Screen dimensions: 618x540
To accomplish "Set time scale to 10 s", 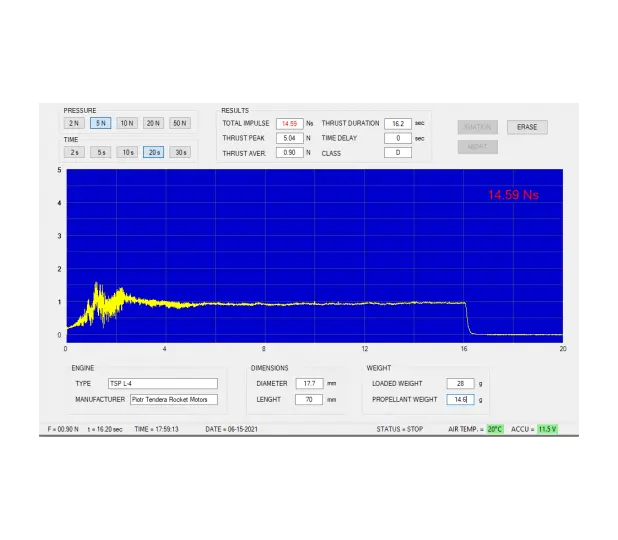I will (x=127, y=152).
